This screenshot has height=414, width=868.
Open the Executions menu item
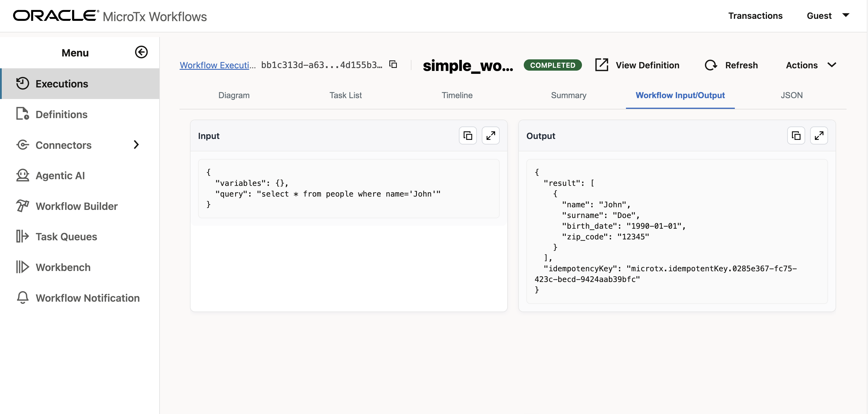[80, 84]
